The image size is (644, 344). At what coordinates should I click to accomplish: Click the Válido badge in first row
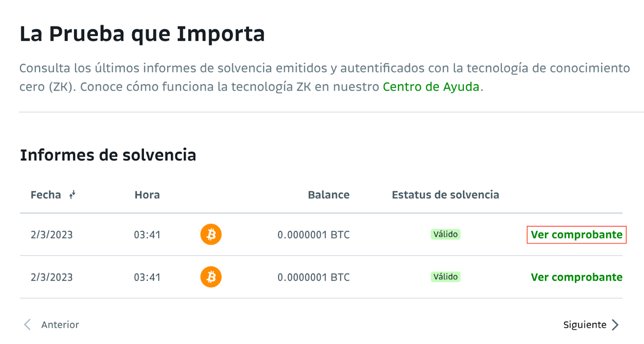[446, 234]
